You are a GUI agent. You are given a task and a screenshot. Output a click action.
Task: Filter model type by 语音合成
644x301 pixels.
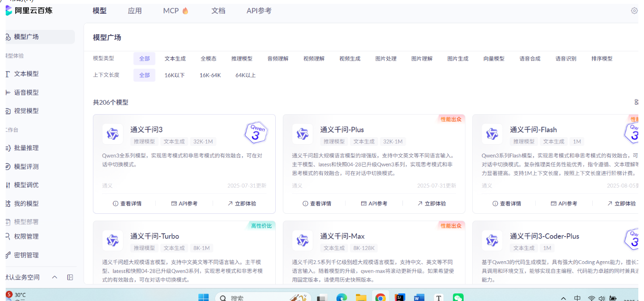coord(530,59)
